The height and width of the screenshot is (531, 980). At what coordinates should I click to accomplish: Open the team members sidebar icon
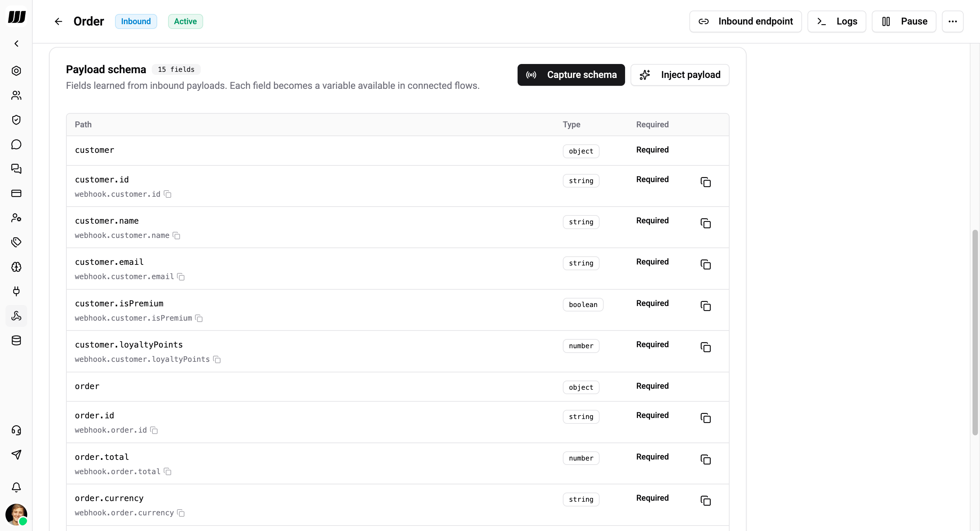pyautogui.click(x=16, y=96)
